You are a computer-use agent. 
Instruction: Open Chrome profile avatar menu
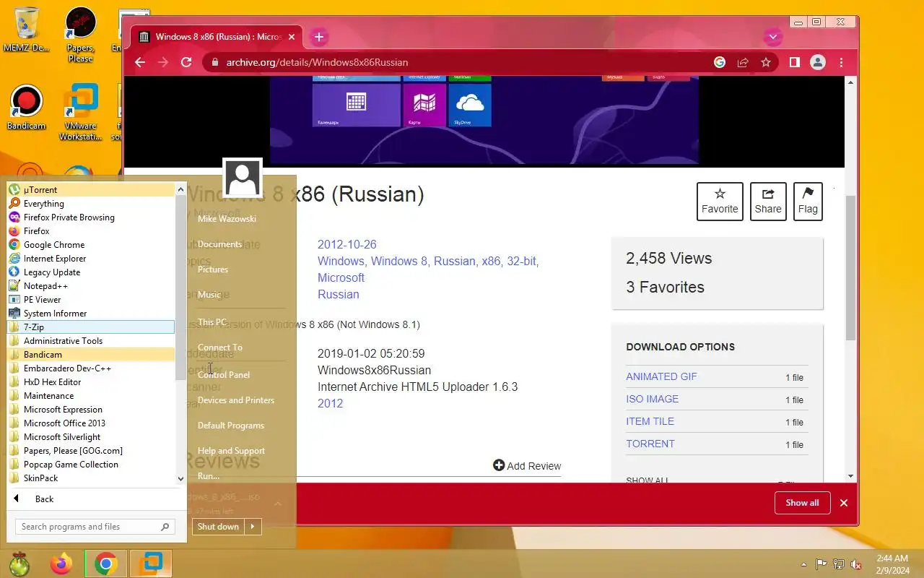point(817,62)
